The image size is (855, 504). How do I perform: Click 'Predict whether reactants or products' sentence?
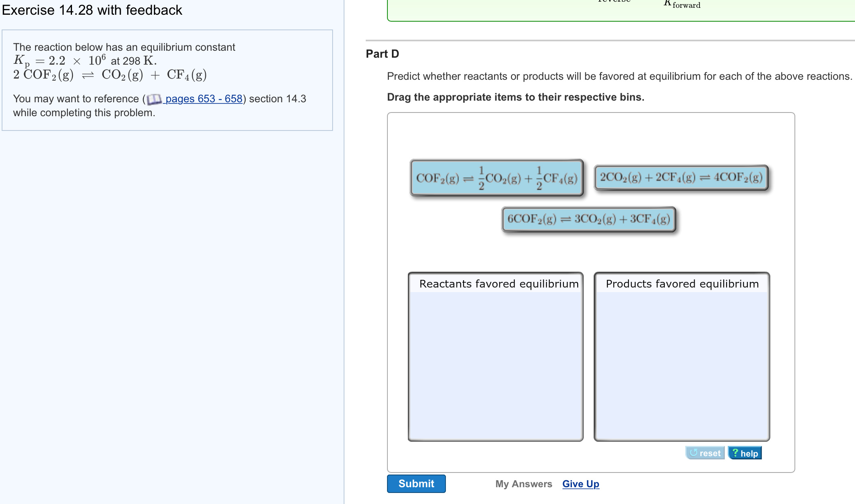[620, 76]
